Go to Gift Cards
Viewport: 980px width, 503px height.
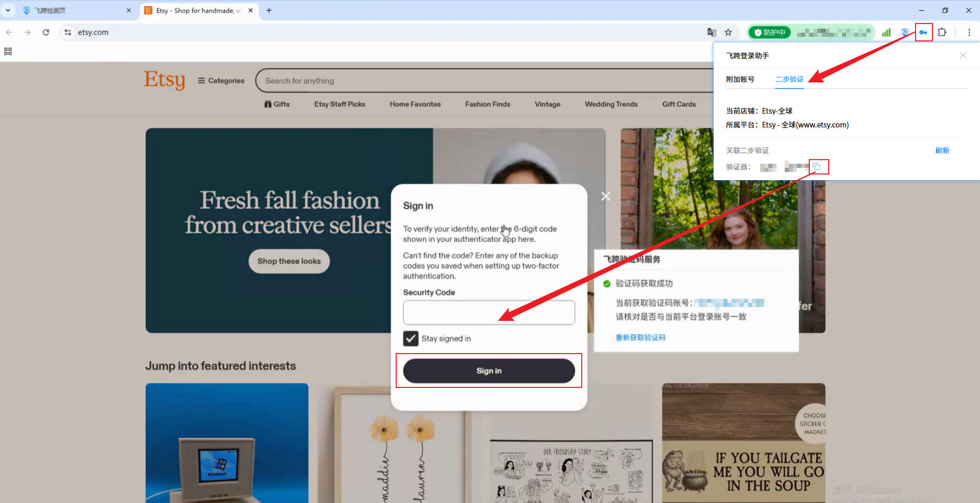point(679,104)
